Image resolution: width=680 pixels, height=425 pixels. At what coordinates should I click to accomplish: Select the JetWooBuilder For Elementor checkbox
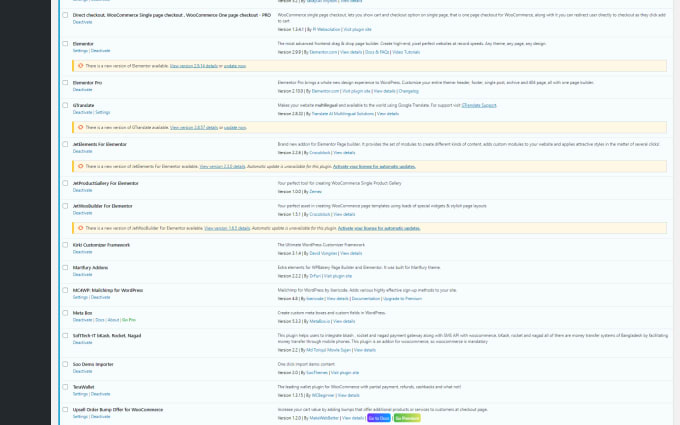pos(65,206)
